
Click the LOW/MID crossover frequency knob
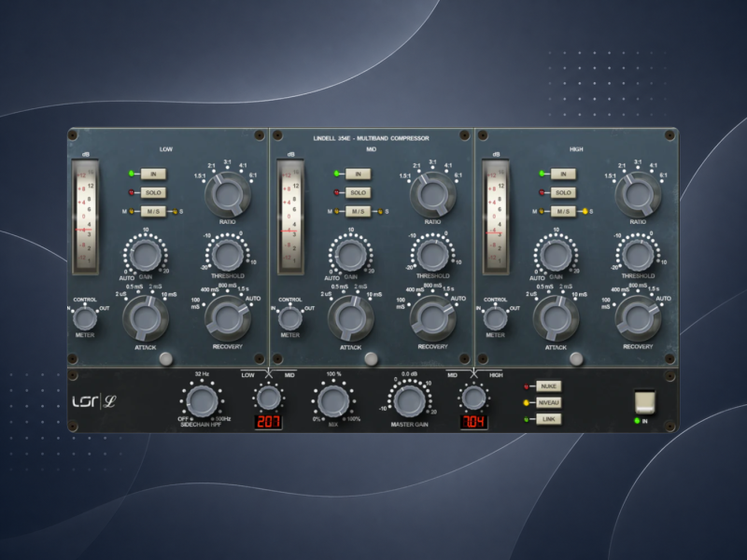(x=269, y=399)
